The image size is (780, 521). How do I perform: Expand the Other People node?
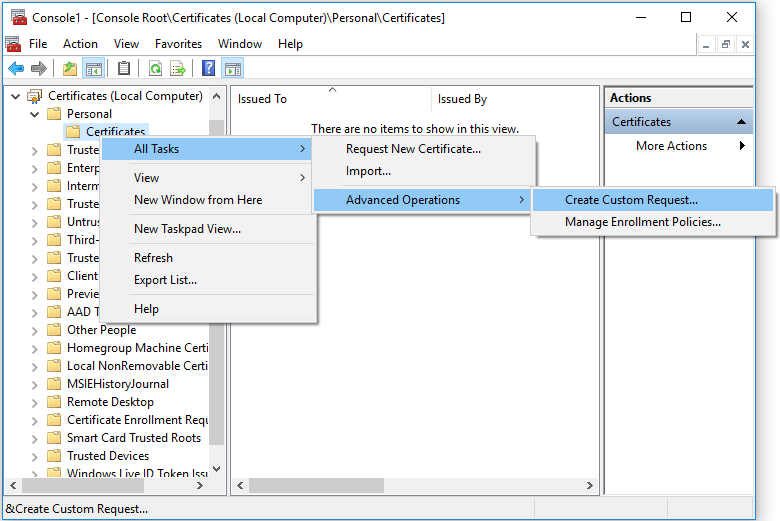(x=34, y=330)
